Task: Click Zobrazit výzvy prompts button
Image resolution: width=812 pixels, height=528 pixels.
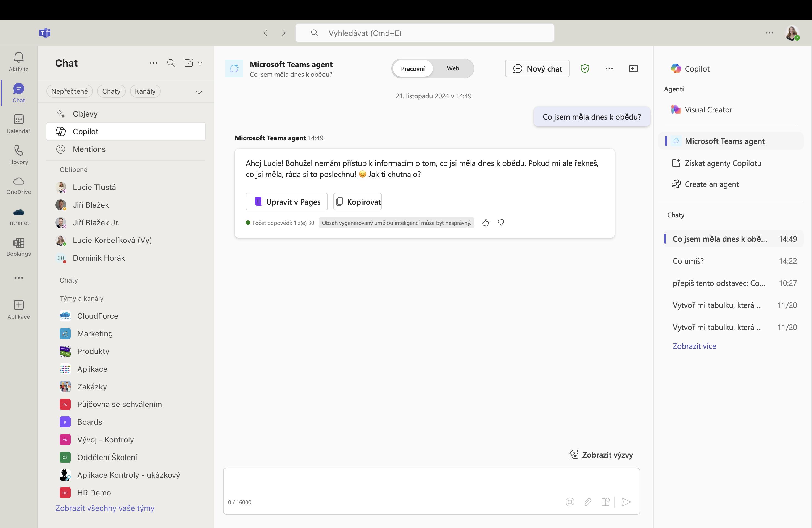Action: [x=601, y=455]
